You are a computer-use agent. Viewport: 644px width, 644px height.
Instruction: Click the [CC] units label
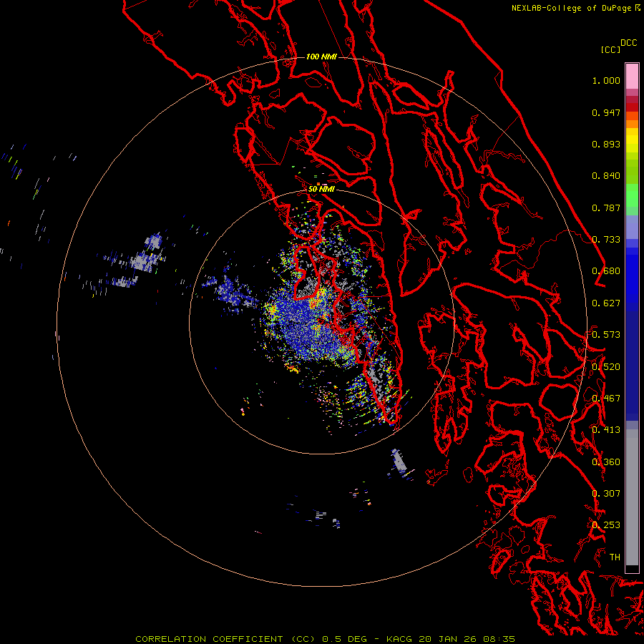[x=610, y=49]
